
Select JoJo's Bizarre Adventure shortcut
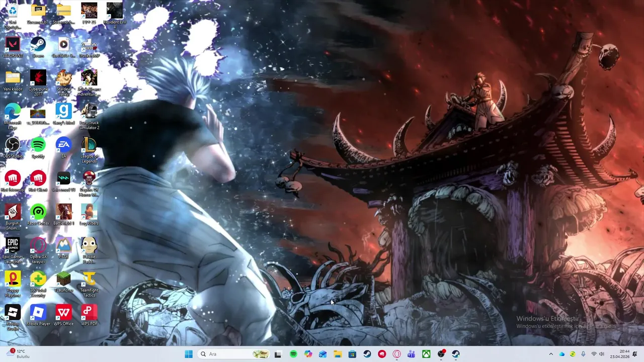tap(89, 83)
